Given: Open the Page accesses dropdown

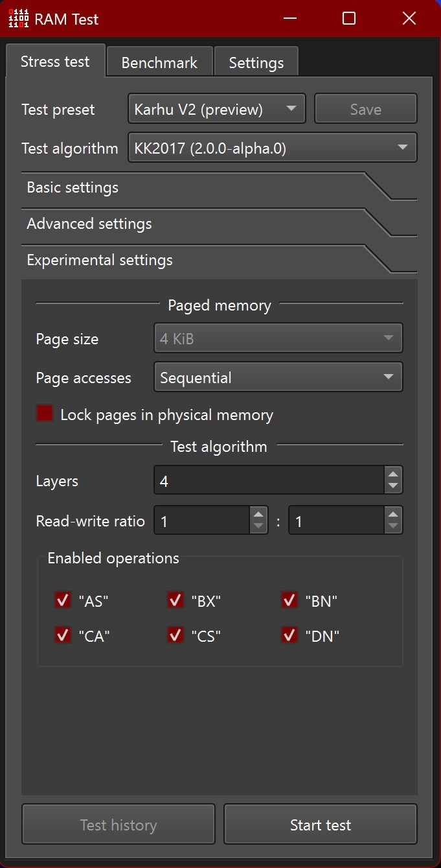Looking at the screenshot, I should pyautogui.click(x=278, y=377).
